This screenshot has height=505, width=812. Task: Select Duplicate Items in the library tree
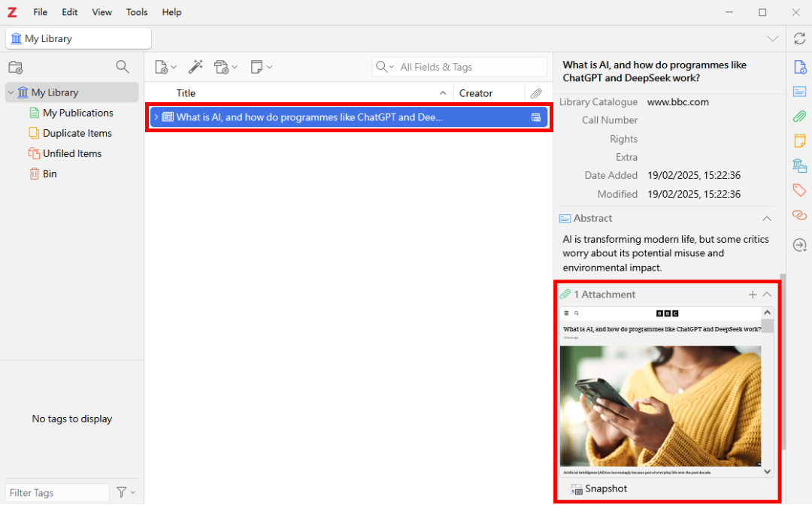77,133
